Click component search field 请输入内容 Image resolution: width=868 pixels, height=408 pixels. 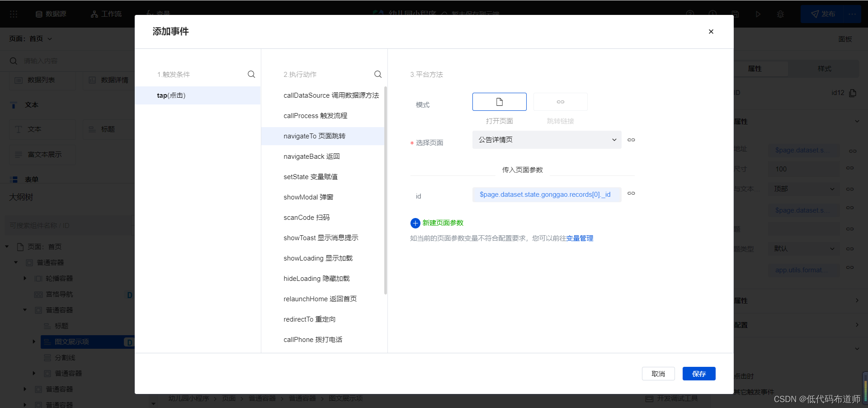pos(68,61)
